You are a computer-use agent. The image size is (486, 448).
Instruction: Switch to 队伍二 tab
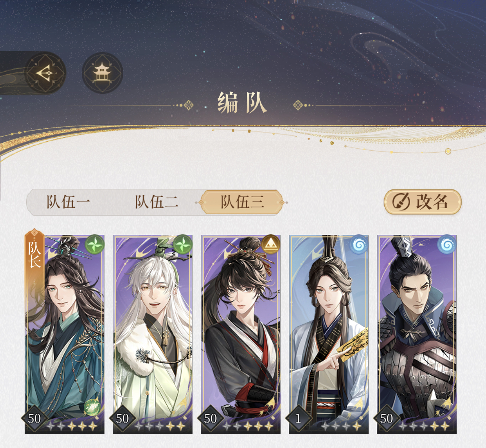pyautogui.click(x=157, y=202)
